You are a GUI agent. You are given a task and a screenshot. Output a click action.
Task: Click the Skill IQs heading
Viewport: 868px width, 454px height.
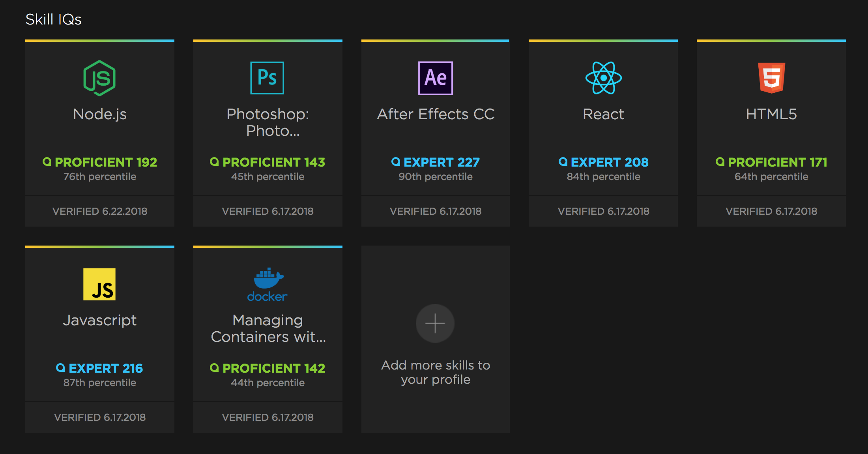(53, 19)
